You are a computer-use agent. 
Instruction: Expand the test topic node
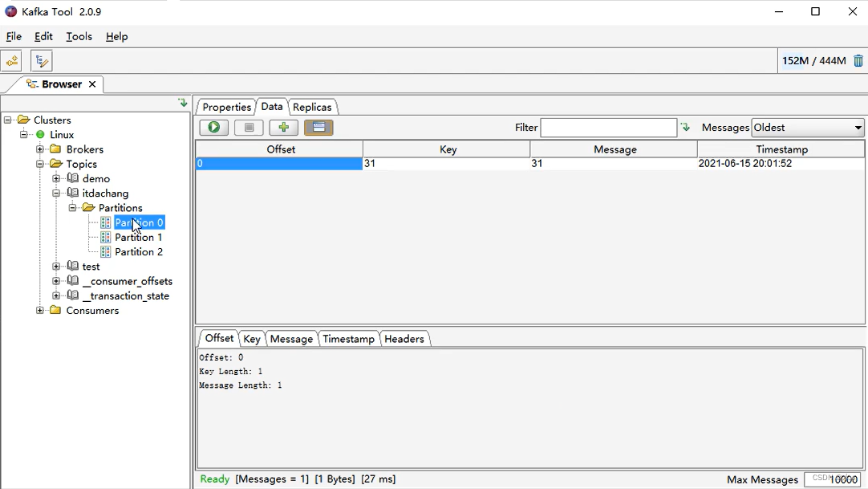click(x=56, y=267)
